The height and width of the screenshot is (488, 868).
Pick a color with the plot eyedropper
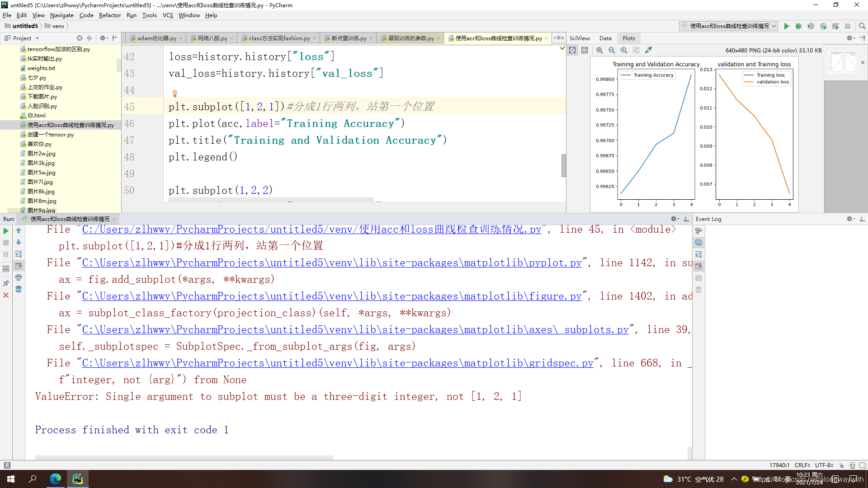coord(649,50)
